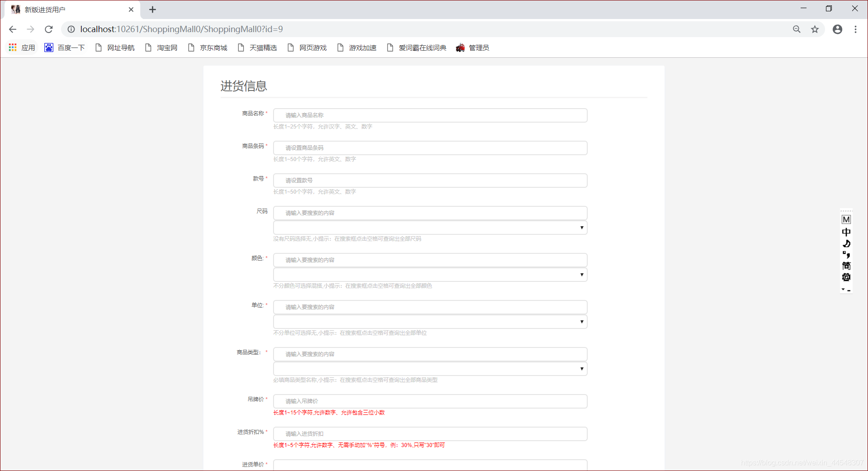Toggle the full/half width moon icon
This screenshot has height=471, width=868.
846,243
